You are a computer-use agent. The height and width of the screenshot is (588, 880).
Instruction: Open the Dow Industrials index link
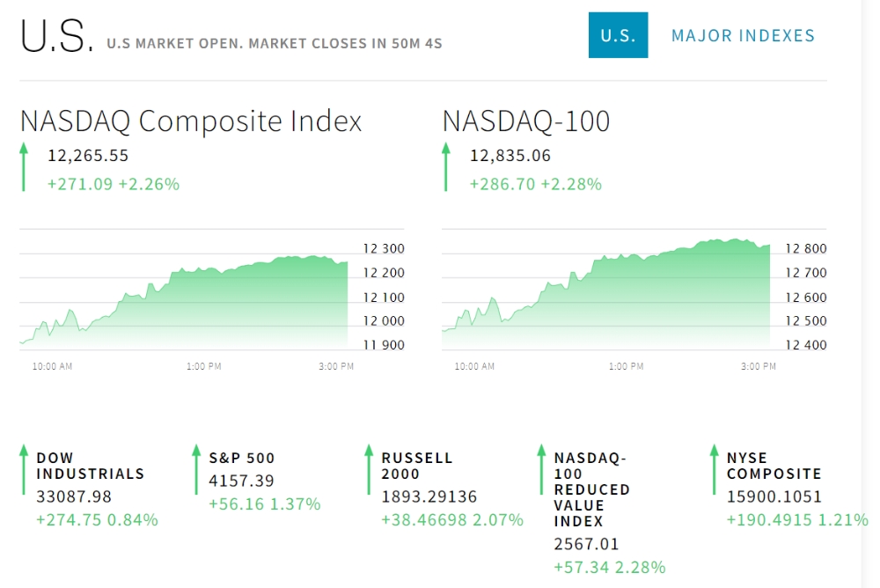90,466
